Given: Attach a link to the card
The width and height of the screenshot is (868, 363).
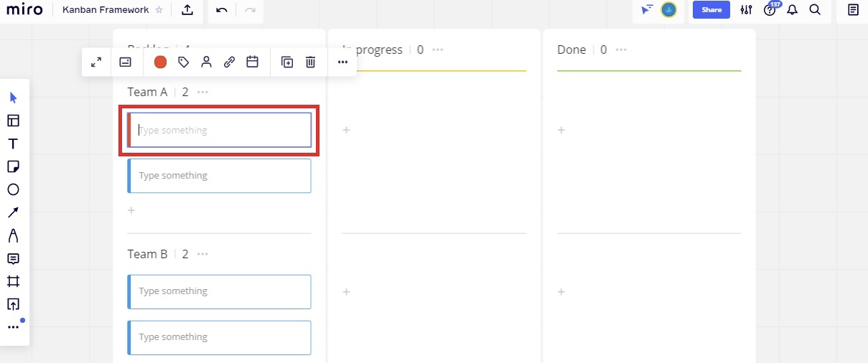Looking at the screenshot, I should 229,62.
